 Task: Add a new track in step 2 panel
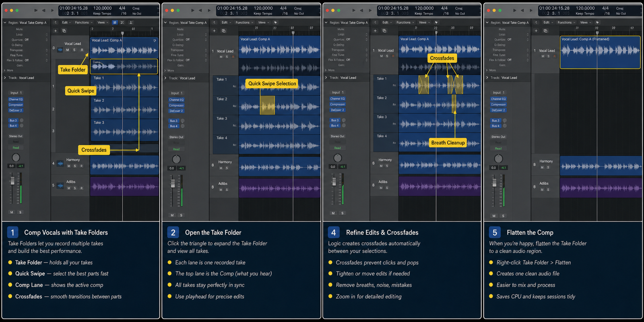click(214, 31)
